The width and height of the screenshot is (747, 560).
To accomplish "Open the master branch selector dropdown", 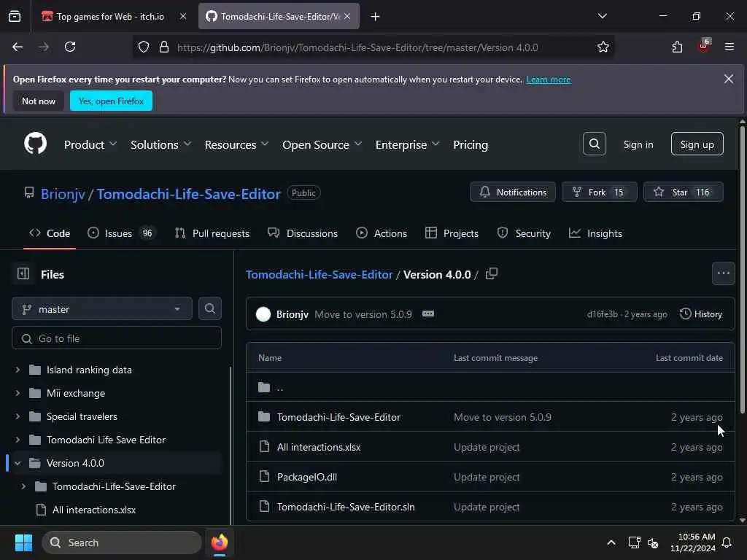I will click(102, 309).
